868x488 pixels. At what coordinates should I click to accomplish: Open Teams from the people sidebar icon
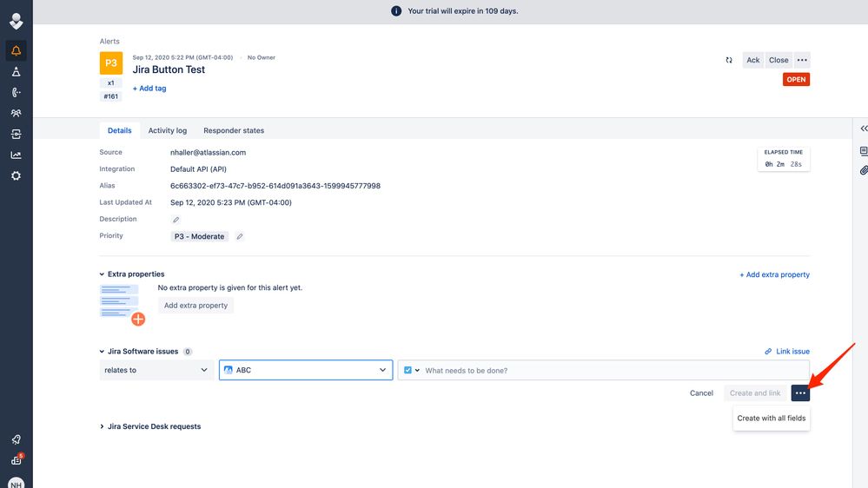(x=16, y=114)
